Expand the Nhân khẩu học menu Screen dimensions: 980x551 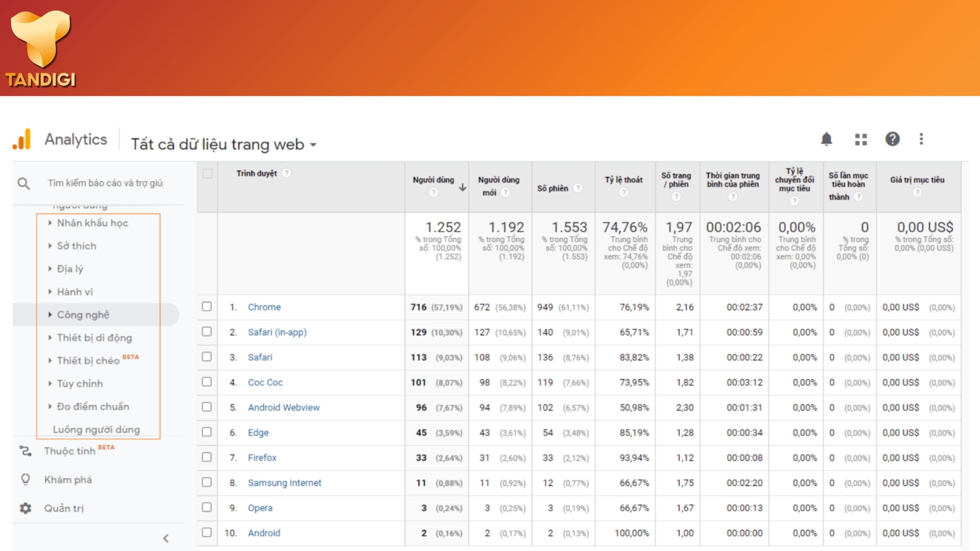(88, 223)
